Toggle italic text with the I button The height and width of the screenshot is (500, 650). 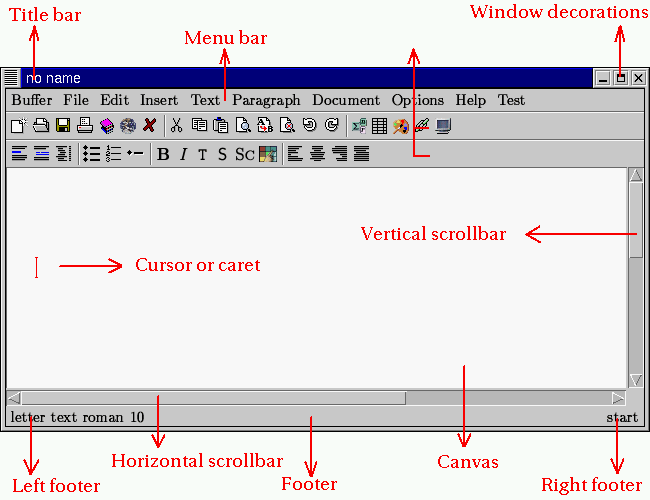pos(183,154)
